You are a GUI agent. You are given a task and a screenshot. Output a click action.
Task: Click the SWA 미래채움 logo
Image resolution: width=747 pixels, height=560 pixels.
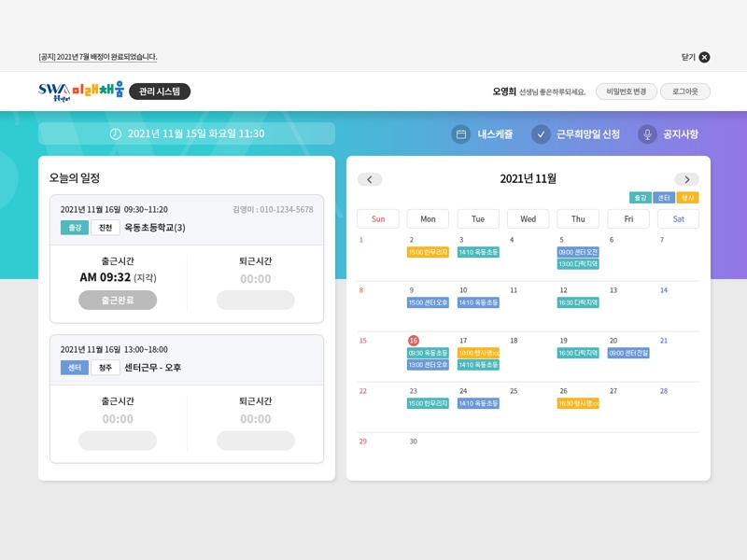(x=81, y=91)
